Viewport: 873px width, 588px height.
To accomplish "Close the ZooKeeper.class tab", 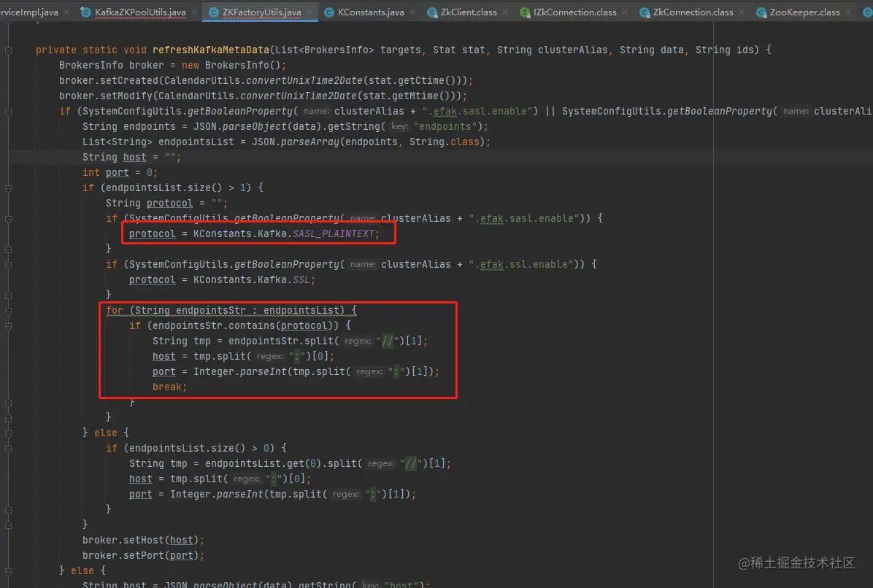I will (848, 12).
